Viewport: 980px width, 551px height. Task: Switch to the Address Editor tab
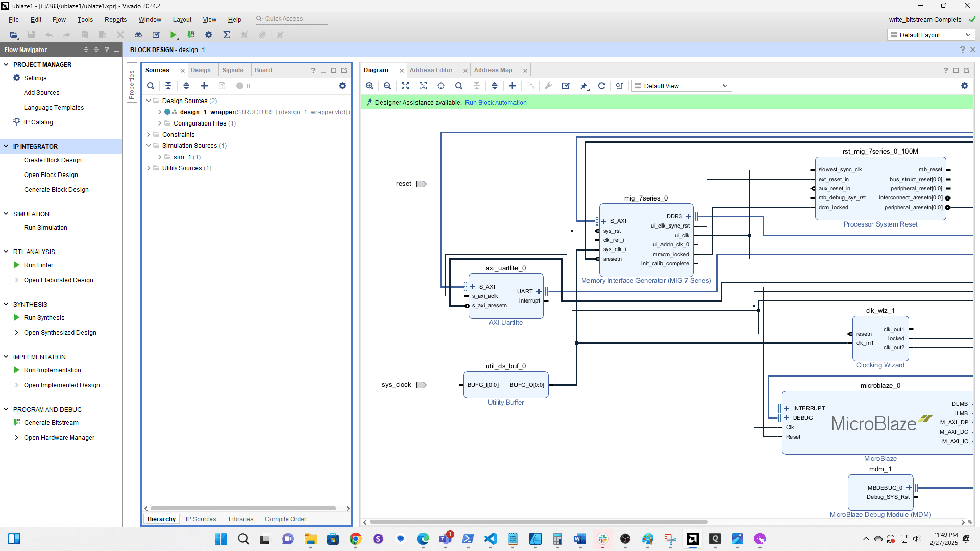coord(431,70)
